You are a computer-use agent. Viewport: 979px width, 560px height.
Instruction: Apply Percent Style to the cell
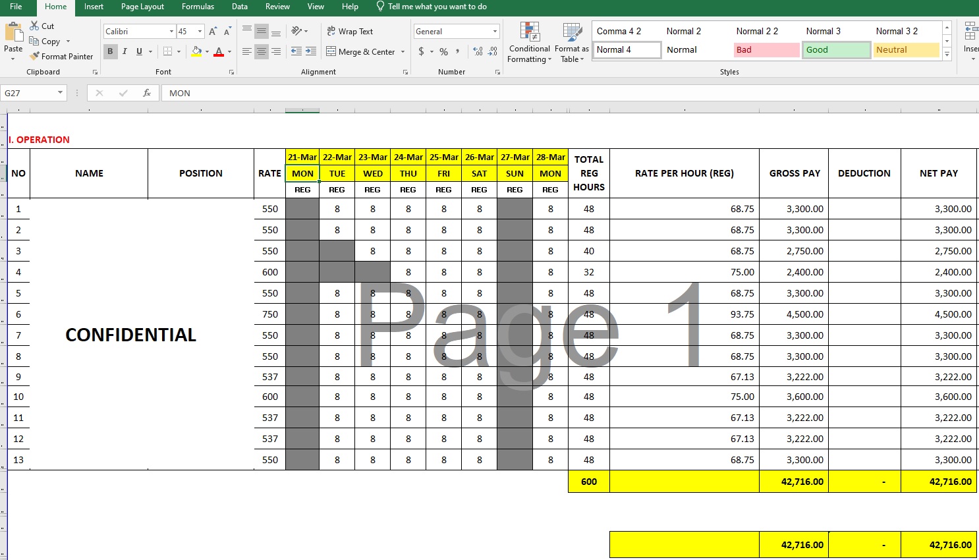[x=443, y=51]
